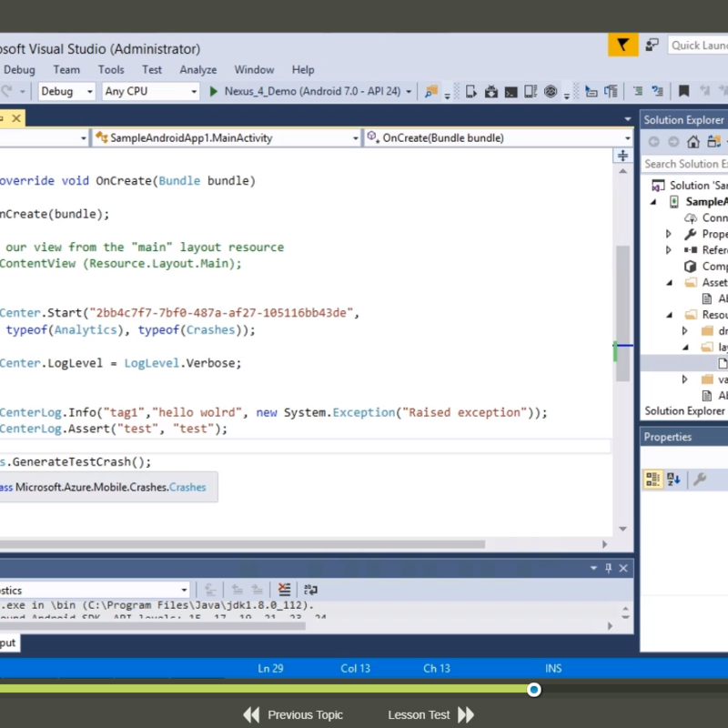The width and height of the screenshot is (728, 728).
Task: Select the Solution root node in Solution Explorer
Action: point(689,186)
